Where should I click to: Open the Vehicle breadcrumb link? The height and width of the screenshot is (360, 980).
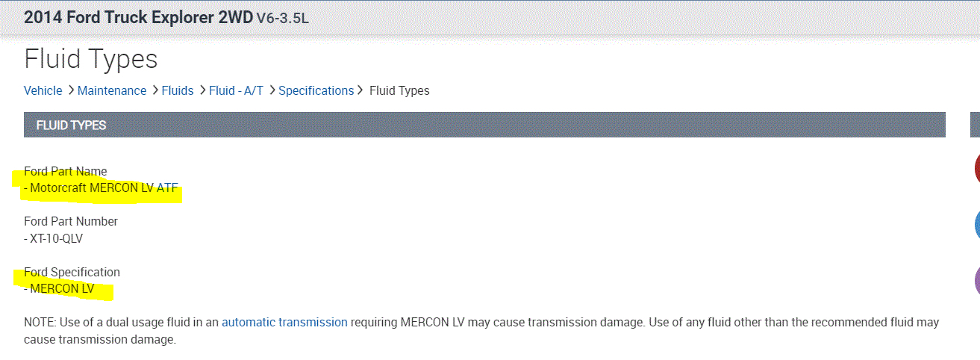tap(43, 90)
